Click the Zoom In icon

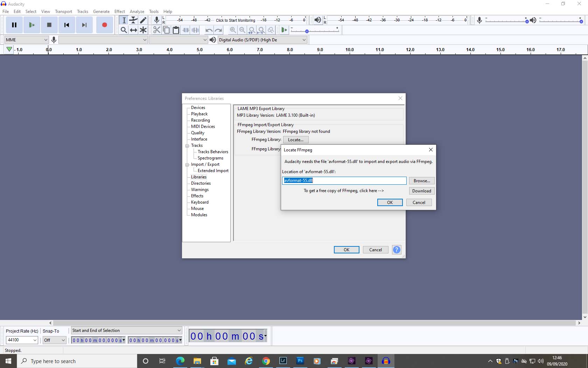pos(233,30)
